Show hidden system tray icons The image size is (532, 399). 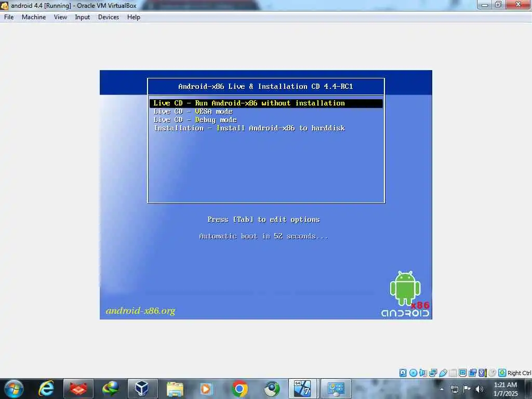(x=442, y=389)
